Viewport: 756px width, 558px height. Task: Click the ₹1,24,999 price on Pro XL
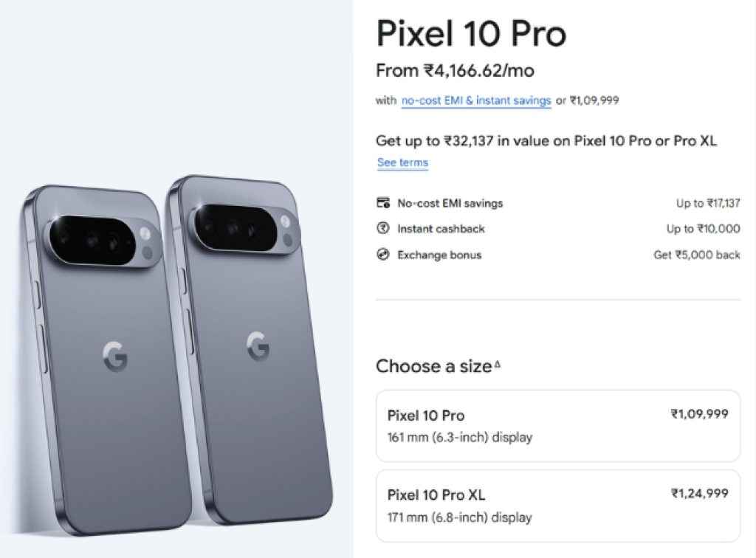tap(699, 493)
